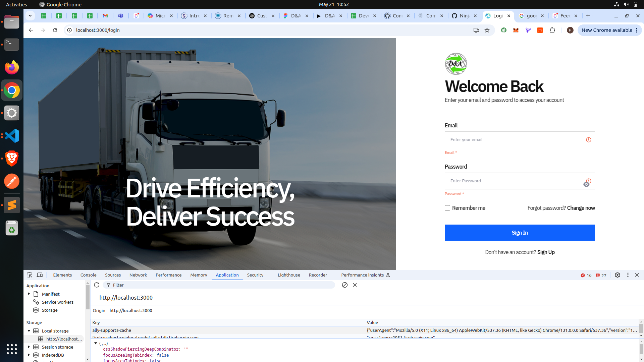This screenshot has height=362, width=644.
Task: Open DevTools settings gear
Action: coord(617,275)
